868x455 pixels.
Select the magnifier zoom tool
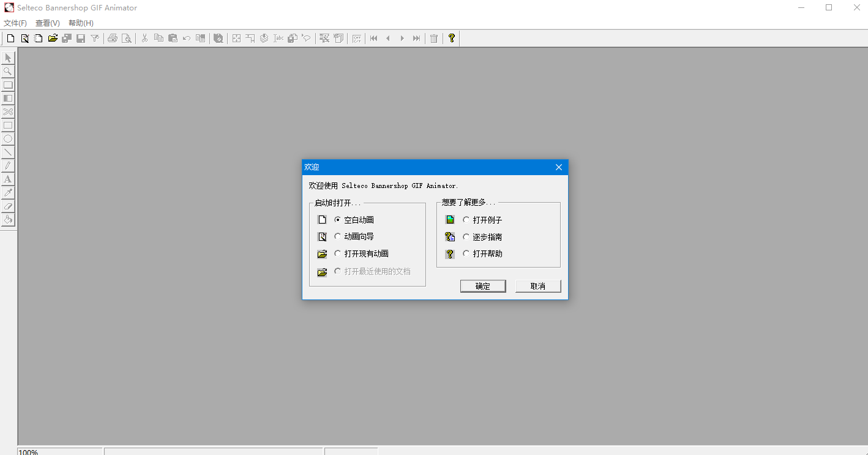click(8, 72)
